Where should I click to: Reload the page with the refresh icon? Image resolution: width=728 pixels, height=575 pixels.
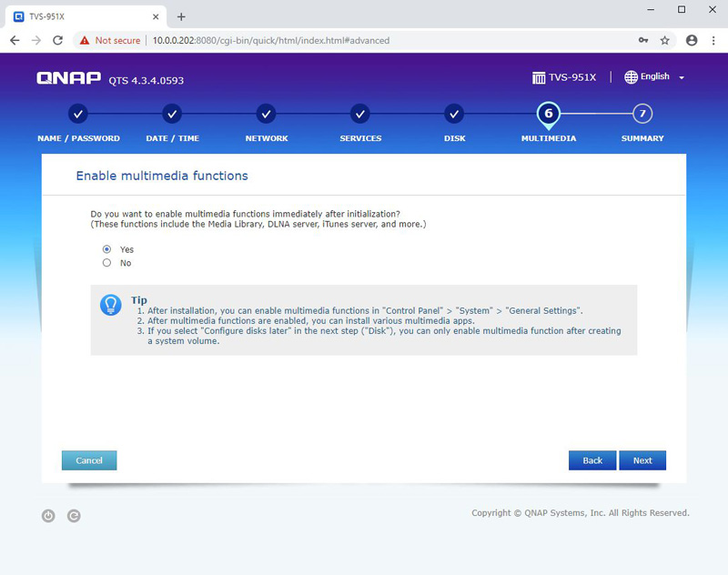tap(57, 40)
